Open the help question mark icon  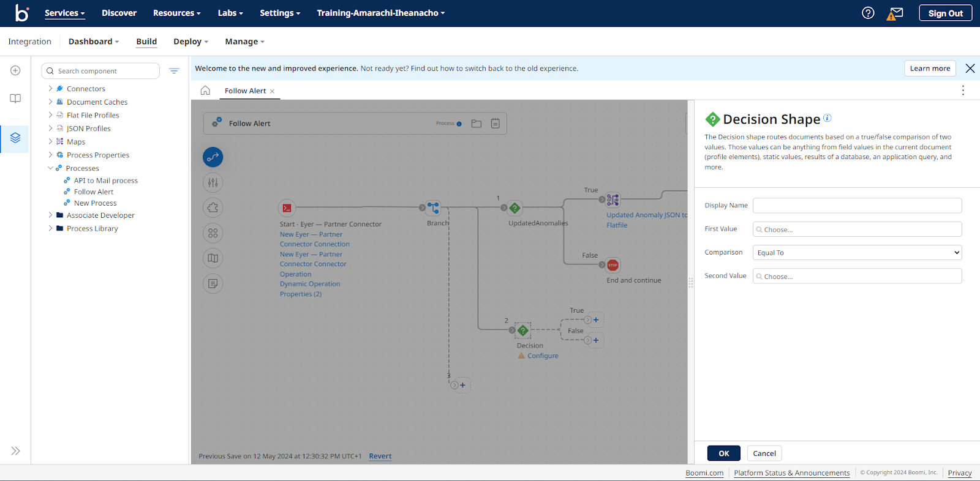click(868, 13)
